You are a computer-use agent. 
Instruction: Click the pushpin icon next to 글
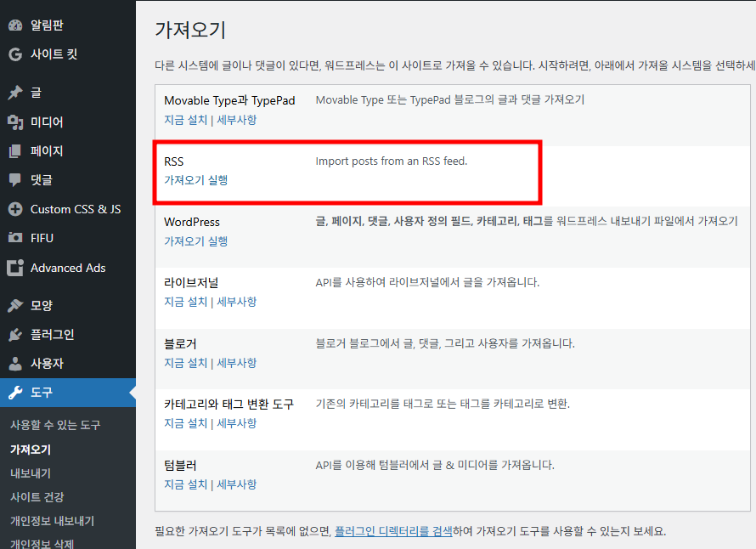click(15, 92)
